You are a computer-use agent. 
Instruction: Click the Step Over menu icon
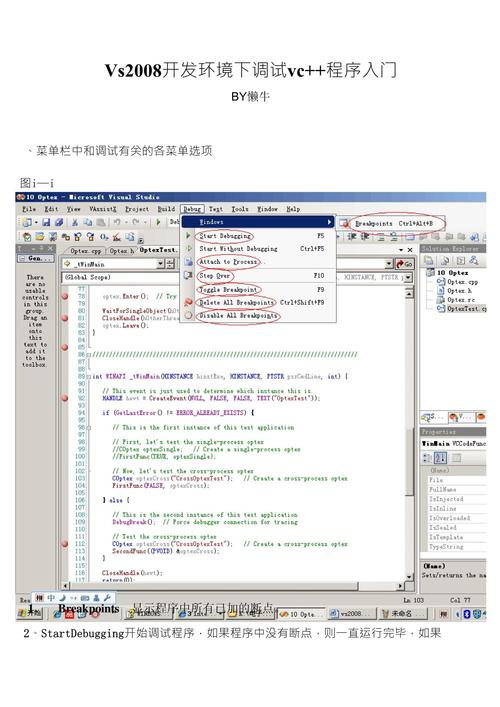tap(188, 275)
